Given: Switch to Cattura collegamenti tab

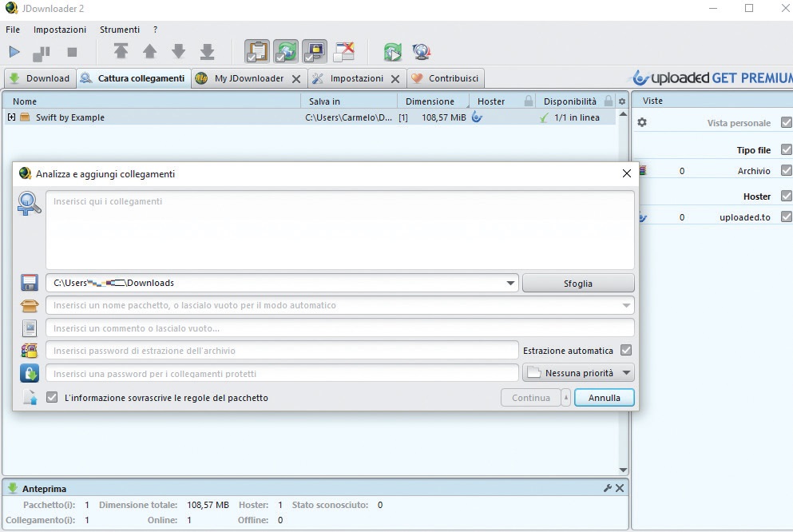Looking at the screenshot, I should click(133, 78).
